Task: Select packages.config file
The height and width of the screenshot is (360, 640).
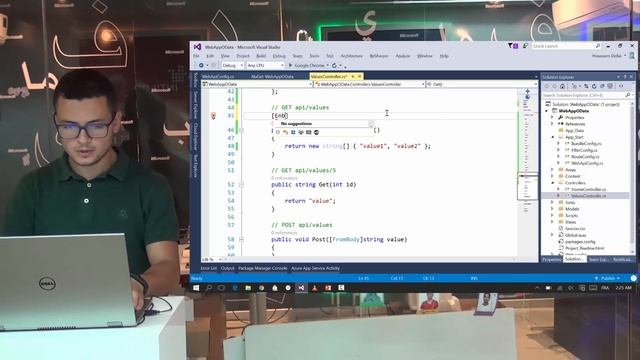Action: click(x=580, y=242)
